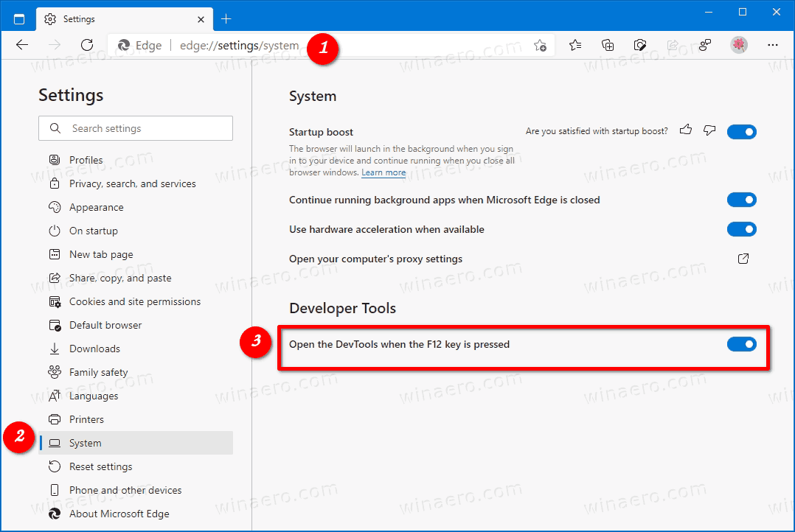Image resolution: width=795 pixels, height=532 pixels.
Task: Open proxy settings external link icon
Action: click(x=743, y=259)
